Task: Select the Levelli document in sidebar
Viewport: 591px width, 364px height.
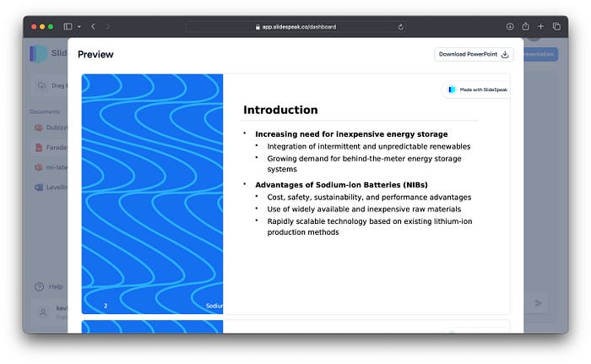Action: tap(51, 187)
